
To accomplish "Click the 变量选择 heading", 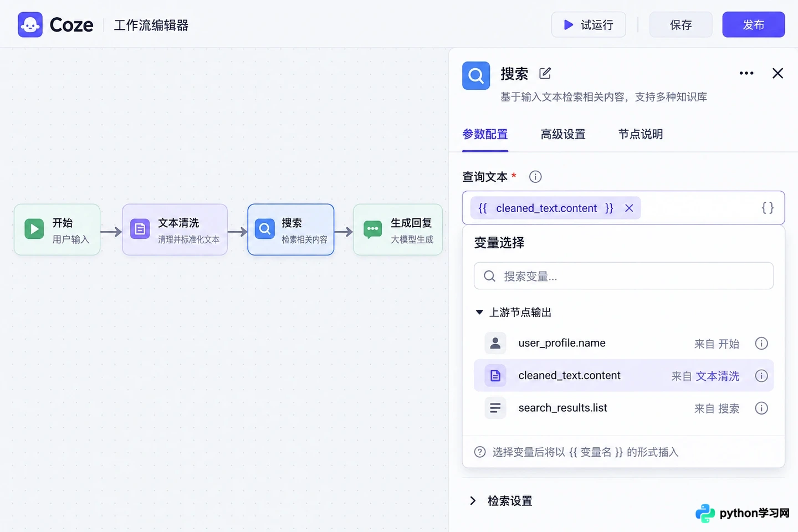I will [x=499, y=243].
